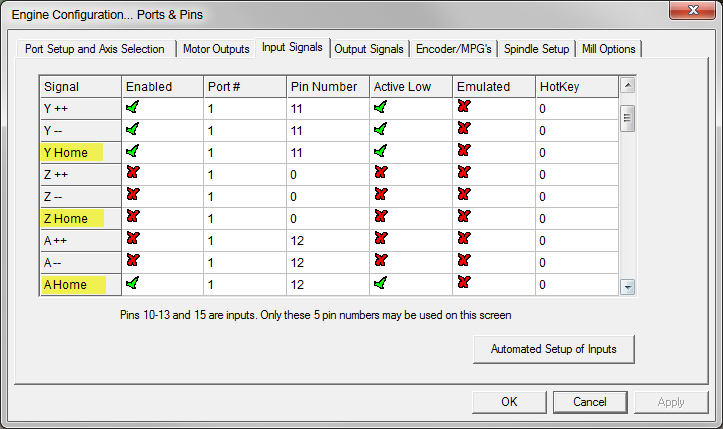Click the Apply button
The image size is (723, 429).
tap(671, 402)
